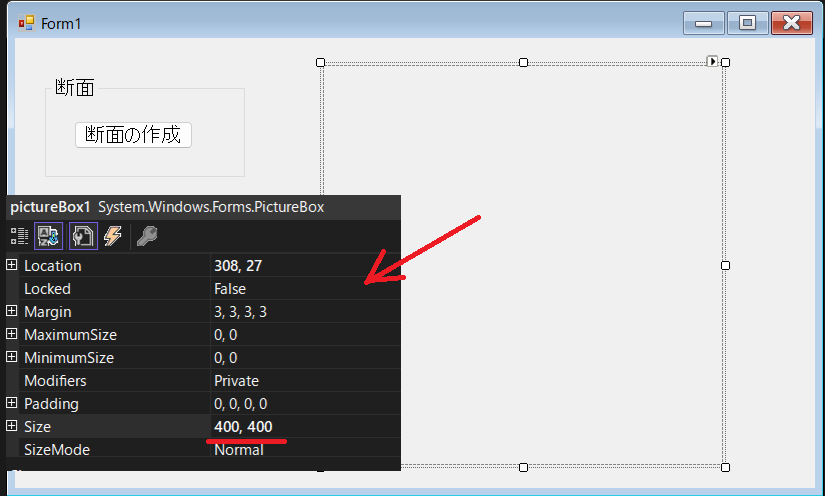This screenshot has width=825, height=496.
Task: Select the Alphabetical sort icon
Action: pyautogui.click(x=49, y=236)
